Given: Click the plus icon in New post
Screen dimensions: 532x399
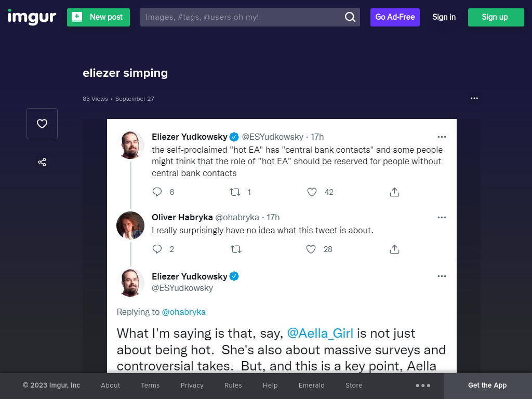Looking at the screenshot, I should tap(77, 17).
